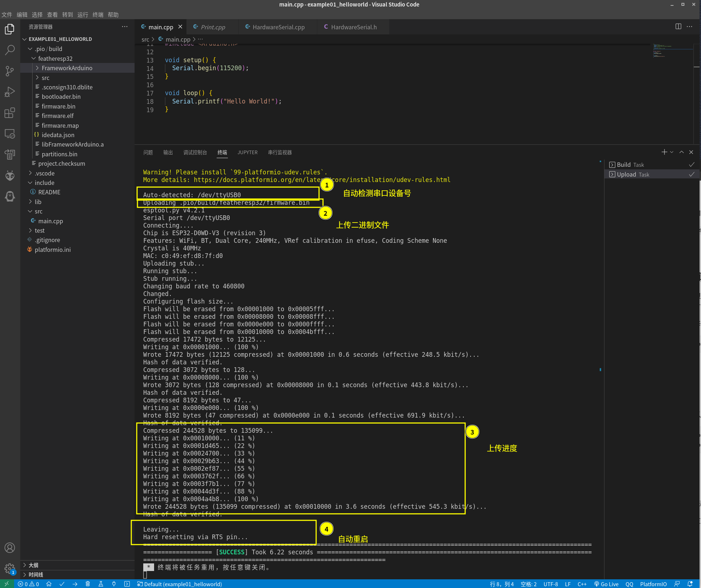701x588 pixels.
Task: Expand the FrameworkArduino folder
Action: click(x=67, y=68)
